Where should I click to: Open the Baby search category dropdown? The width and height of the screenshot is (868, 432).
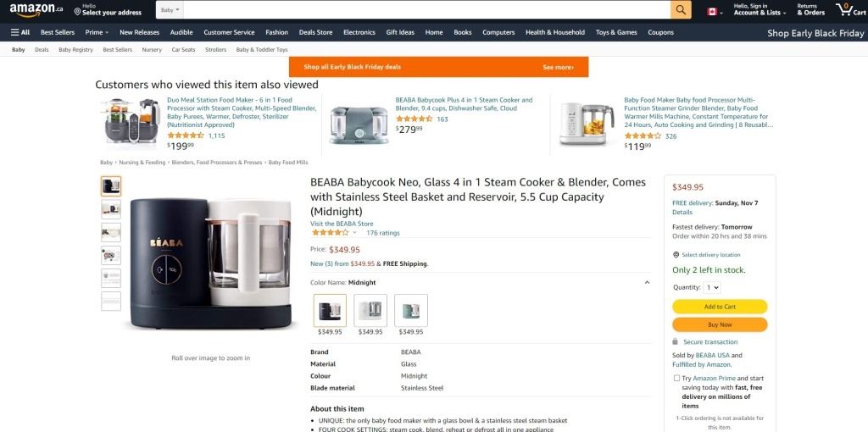point(170,10)
